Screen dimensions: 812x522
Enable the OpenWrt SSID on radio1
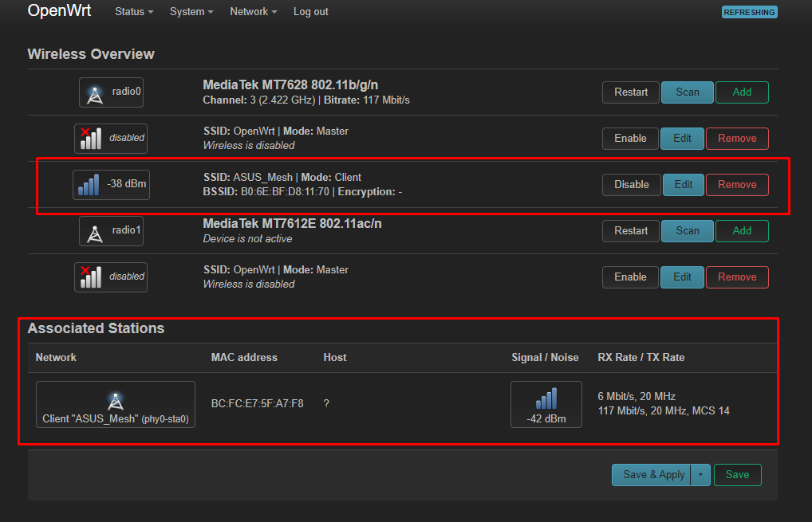pos(630,277)
